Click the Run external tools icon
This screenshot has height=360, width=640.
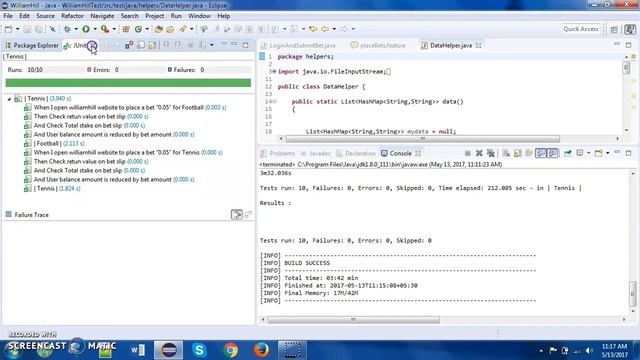click(105, 29)
